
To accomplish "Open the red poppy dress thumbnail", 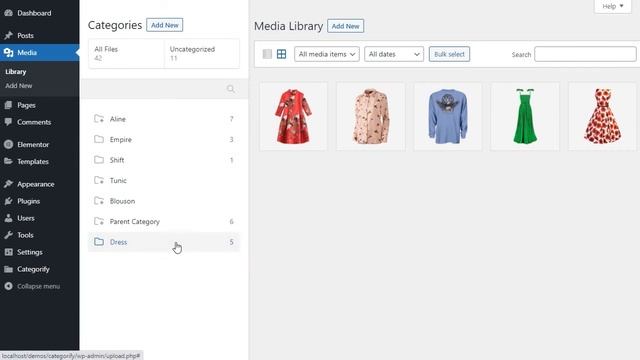I will [602, 116].
